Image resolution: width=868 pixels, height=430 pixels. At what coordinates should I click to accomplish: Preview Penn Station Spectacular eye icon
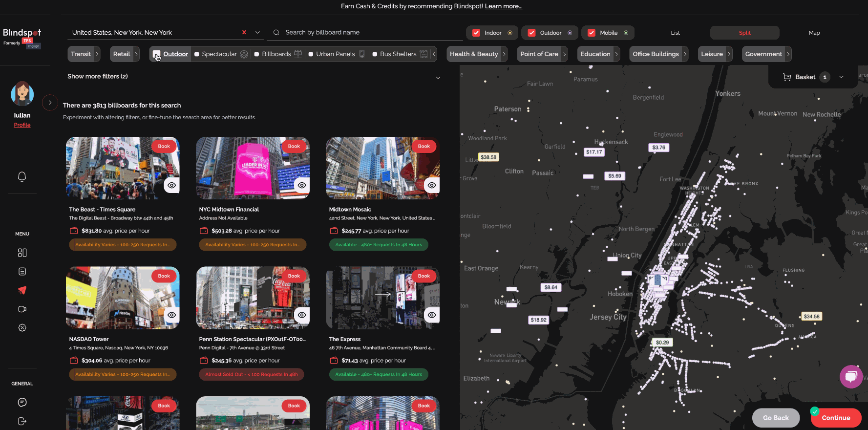(302, 315)
